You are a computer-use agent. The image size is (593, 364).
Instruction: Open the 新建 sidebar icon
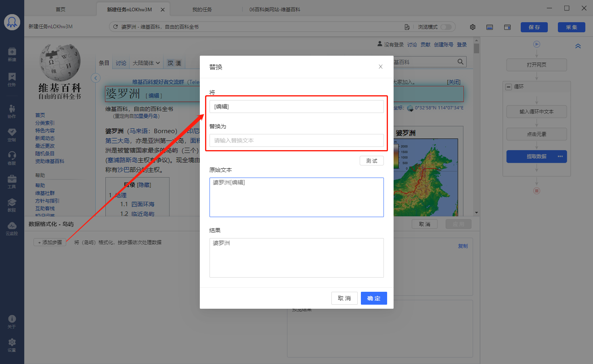point(12,54)
